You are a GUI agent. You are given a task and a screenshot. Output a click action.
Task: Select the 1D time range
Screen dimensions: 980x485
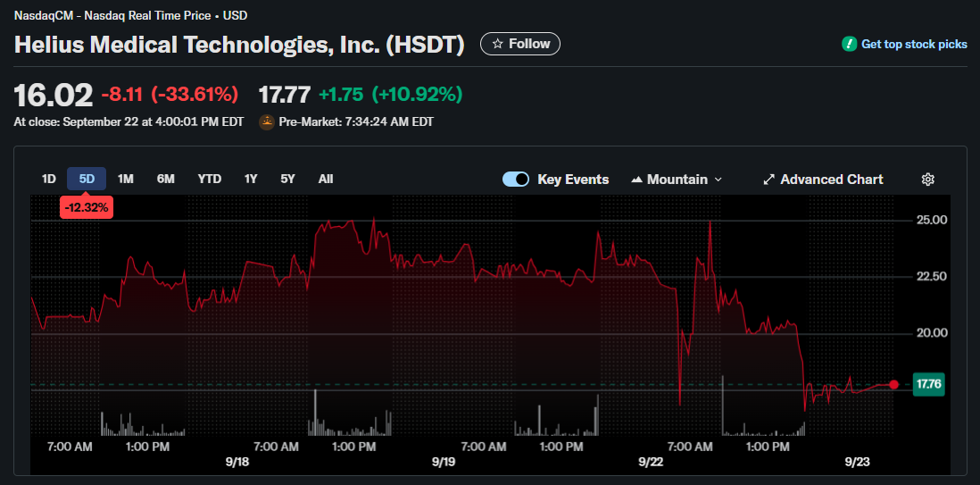49,179
